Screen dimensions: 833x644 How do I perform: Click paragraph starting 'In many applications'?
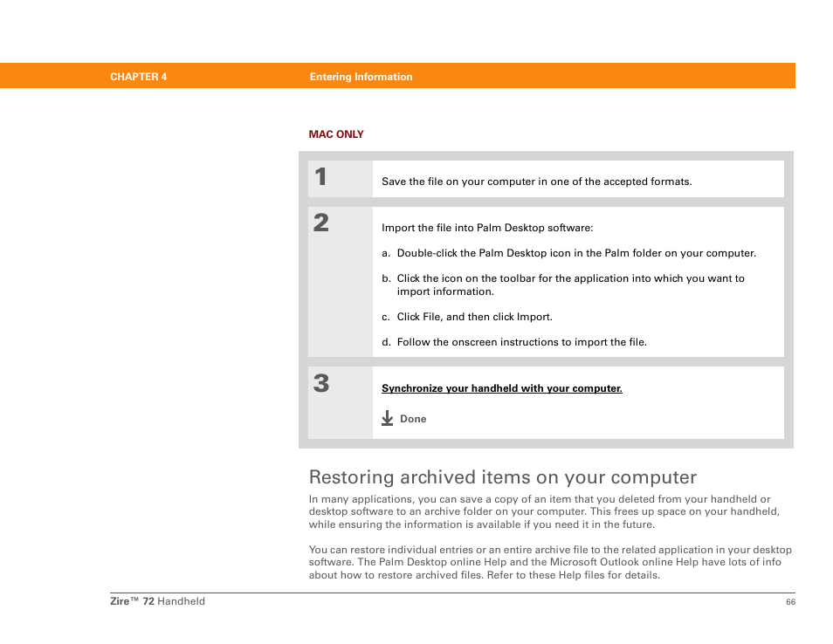tap(545, 512)
